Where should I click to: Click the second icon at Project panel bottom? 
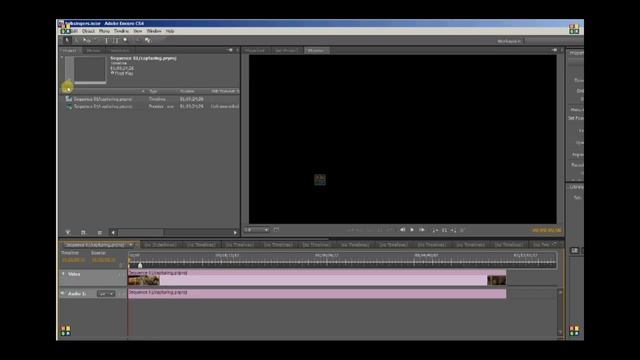(83, 233)
